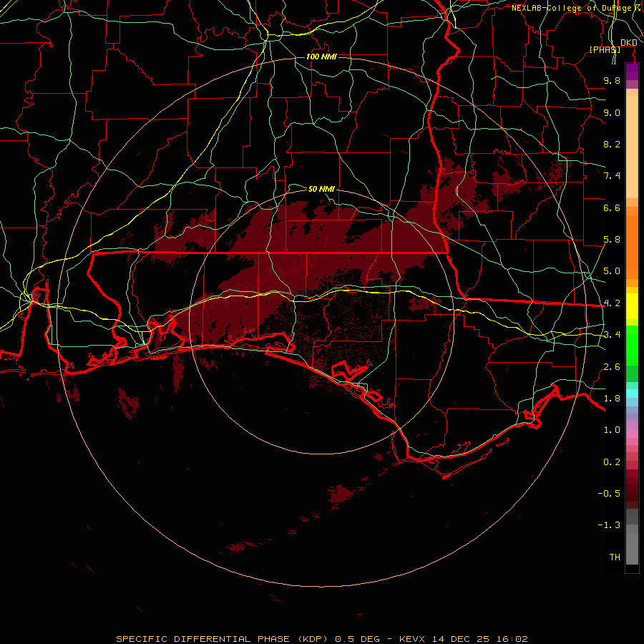This screenshot has height=644, width=644.
Task: Click the 9.0 value on the color scale
Action: [x=612, y=112]
